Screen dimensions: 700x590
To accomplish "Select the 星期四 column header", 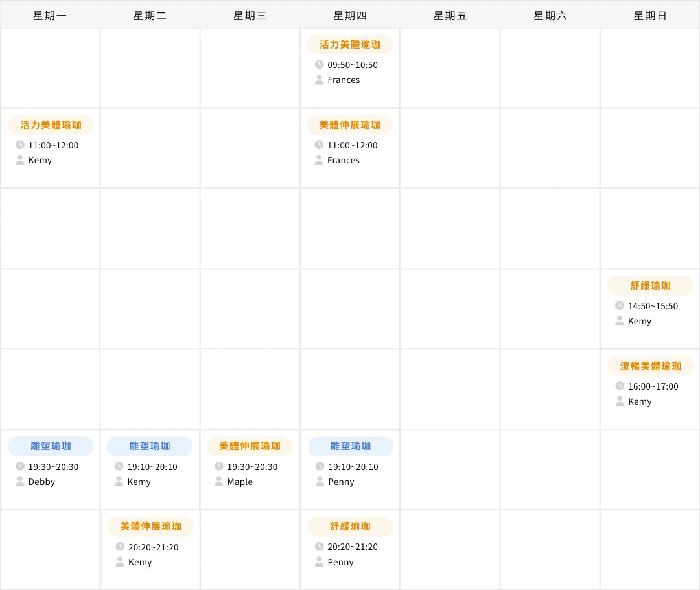I will coord(350,15).
